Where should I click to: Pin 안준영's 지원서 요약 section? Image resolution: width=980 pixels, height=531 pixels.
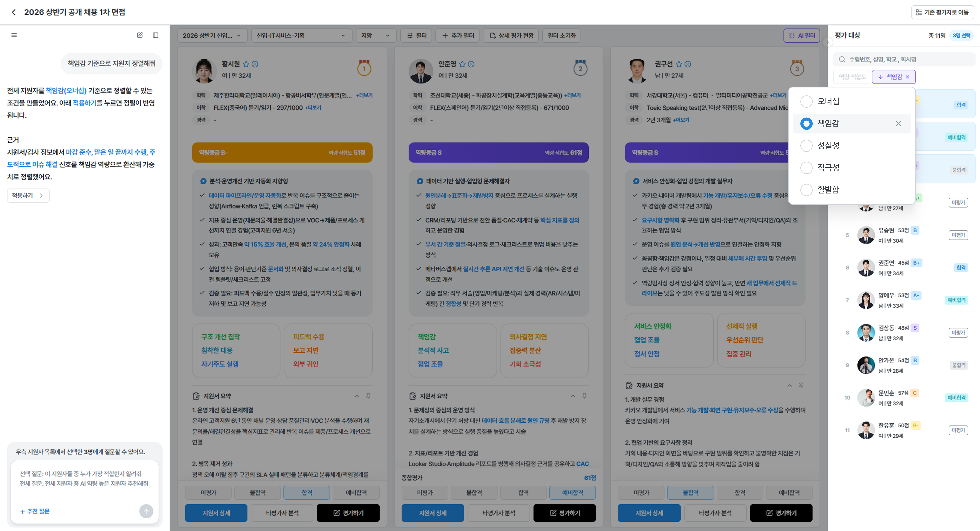[584, 396]
